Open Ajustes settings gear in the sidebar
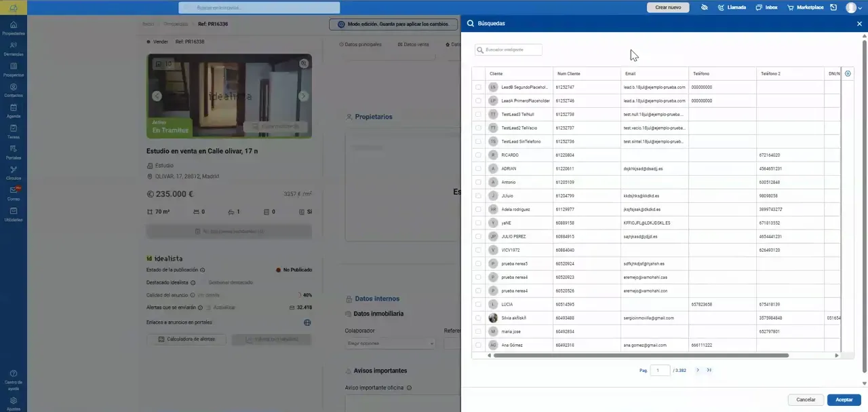 pos(14,403)
